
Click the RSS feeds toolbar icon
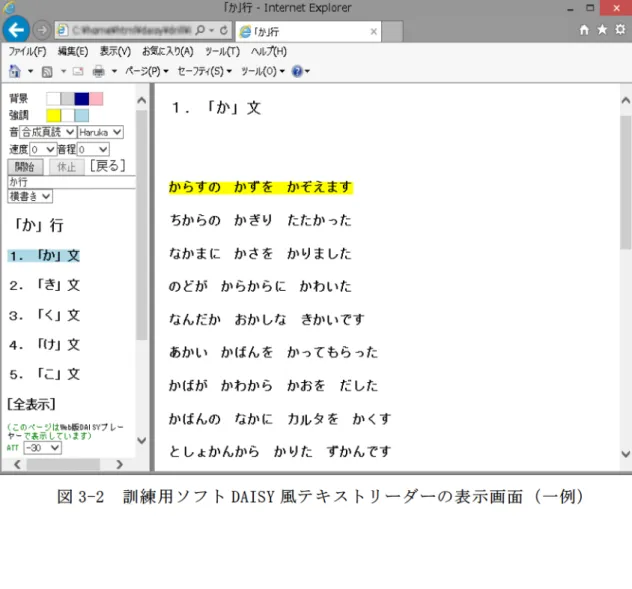coord(47,72)
